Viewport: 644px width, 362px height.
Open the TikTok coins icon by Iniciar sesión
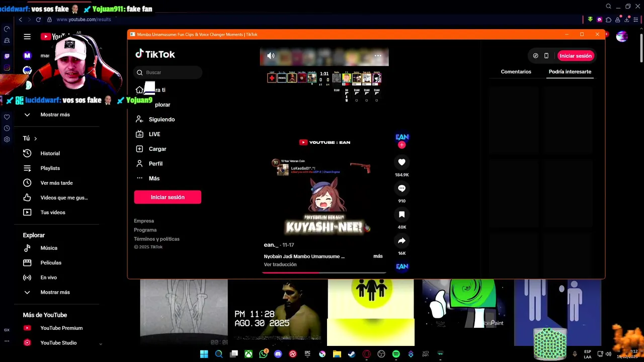tap(535, 56)
